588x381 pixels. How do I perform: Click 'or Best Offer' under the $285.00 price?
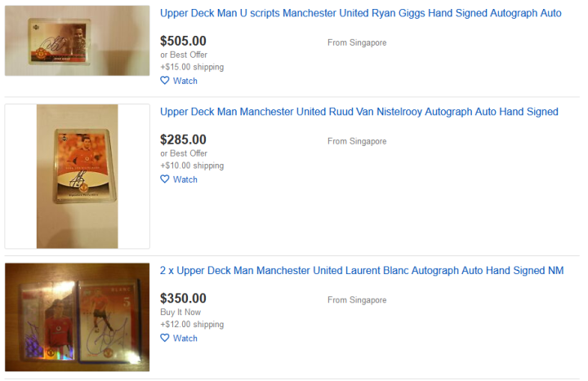coord(184,153)
